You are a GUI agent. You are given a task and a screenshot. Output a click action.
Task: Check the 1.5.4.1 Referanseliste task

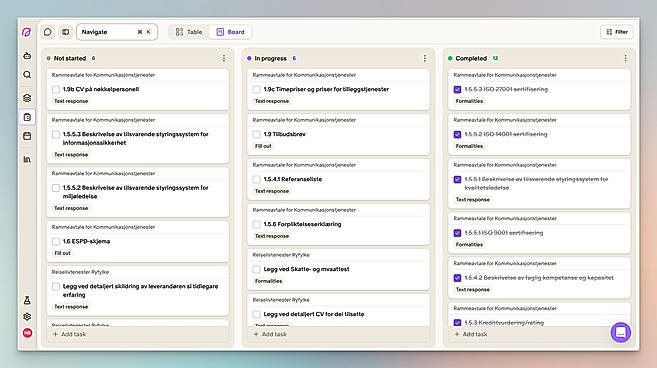pyautogui.click(x=256, y=179)
